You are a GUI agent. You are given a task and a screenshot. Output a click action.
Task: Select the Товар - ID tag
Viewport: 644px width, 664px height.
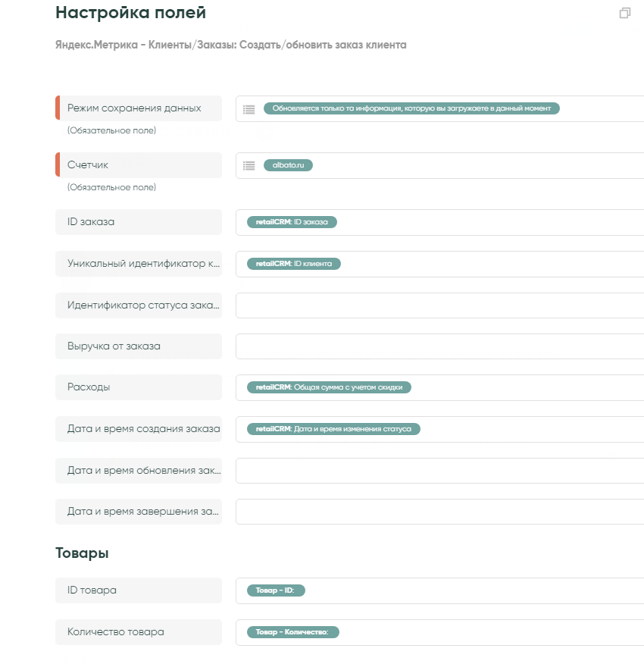(x=276, y=591)
